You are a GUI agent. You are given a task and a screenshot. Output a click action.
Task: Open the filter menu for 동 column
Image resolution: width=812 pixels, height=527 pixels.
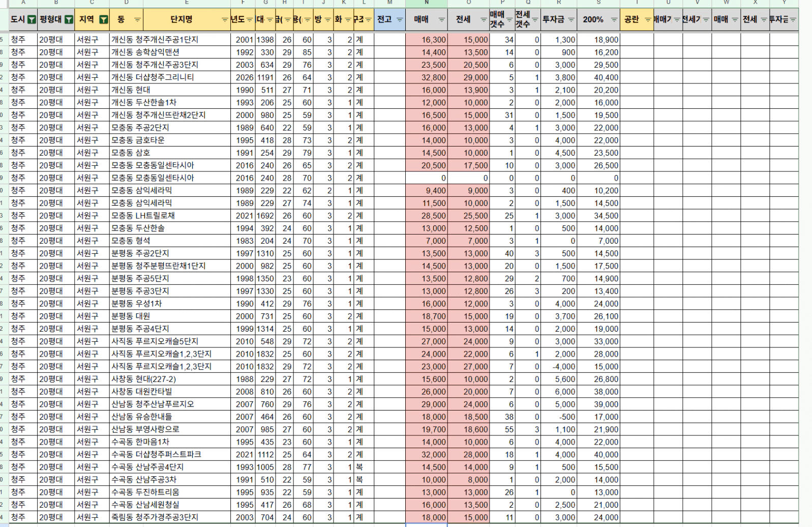tap(137, 20)
